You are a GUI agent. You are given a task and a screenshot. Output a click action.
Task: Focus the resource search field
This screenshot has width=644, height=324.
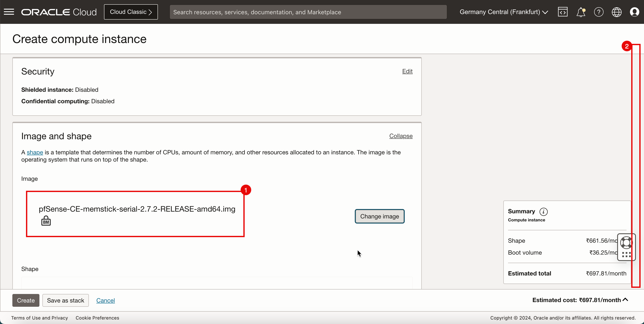click(308, 12)
